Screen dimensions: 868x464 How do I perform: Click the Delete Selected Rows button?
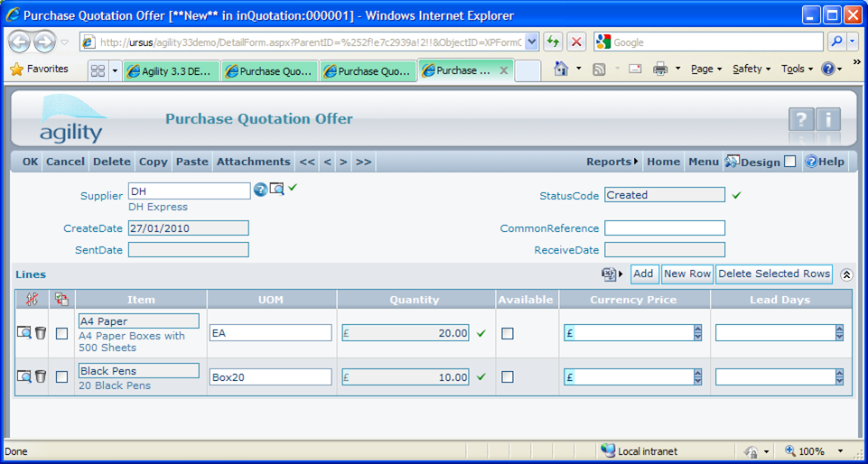tap(774, 274)
